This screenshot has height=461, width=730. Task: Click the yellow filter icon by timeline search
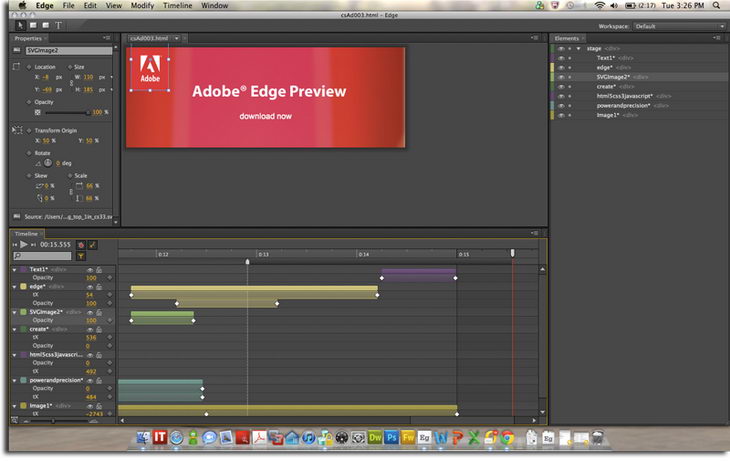[81, 256]
